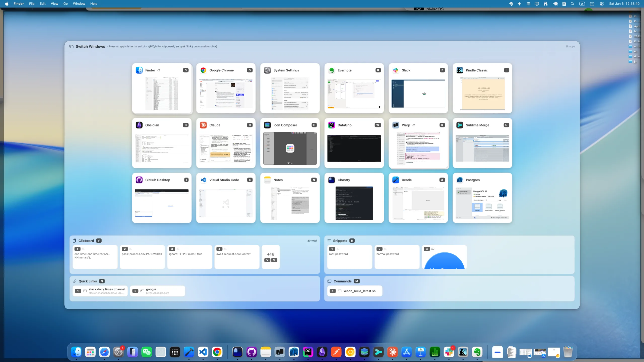Click the Ghostty app icon in its card

point(332,180)
